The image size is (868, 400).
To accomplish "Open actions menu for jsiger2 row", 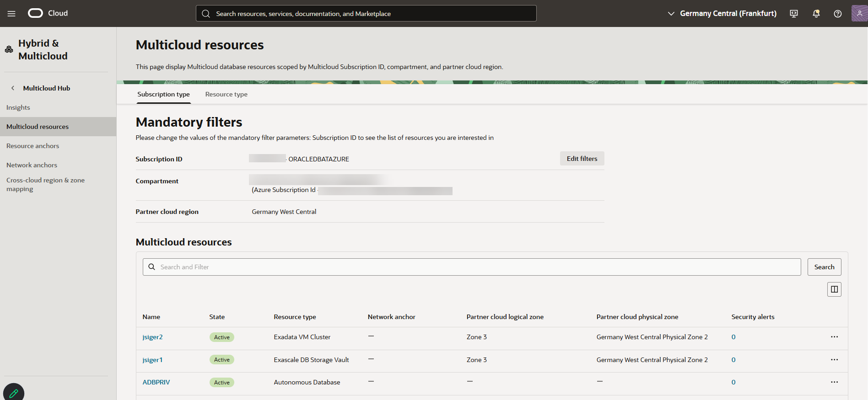I will pyautogui.click(x=834, y=337).
